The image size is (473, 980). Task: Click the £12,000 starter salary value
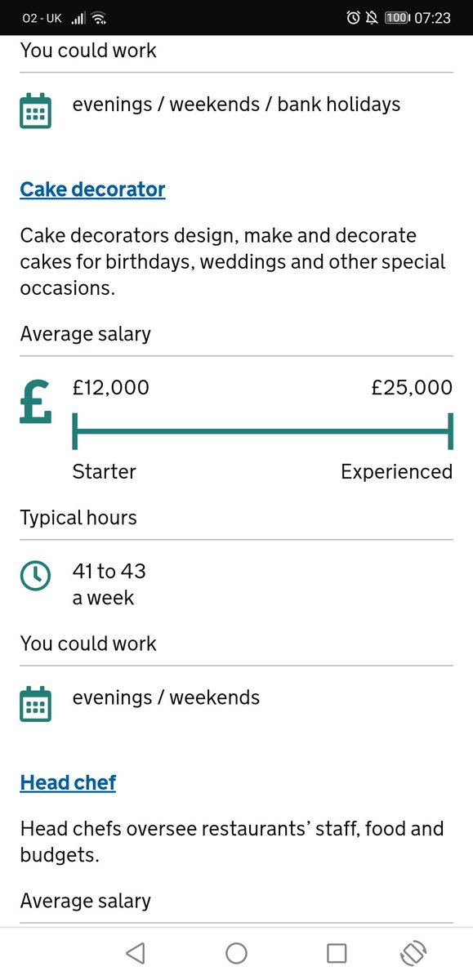point(111,386)
